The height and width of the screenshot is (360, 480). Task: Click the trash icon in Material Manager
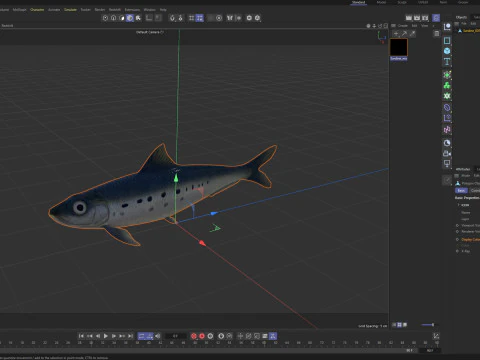pos(436,33)
